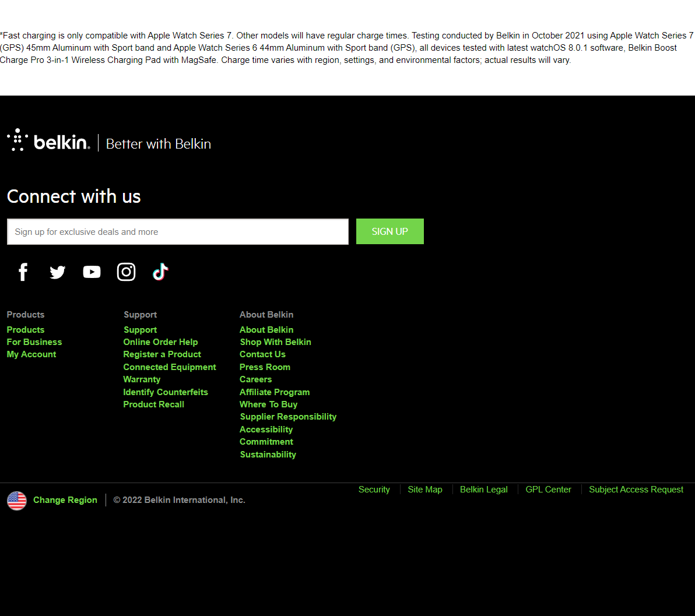
Task: Click Register a Product link
Action: (162, 354)
